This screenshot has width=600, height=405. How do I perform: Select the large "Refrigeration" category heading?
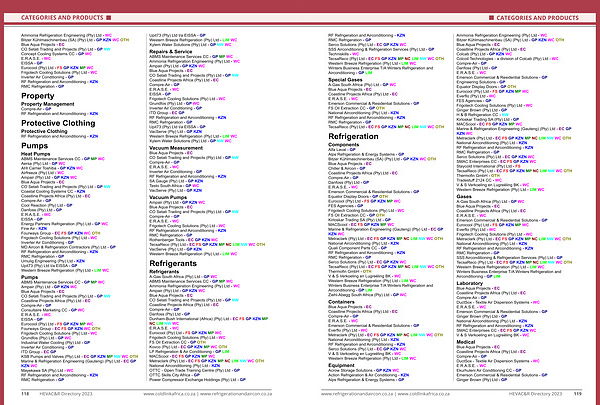[353, 136]
